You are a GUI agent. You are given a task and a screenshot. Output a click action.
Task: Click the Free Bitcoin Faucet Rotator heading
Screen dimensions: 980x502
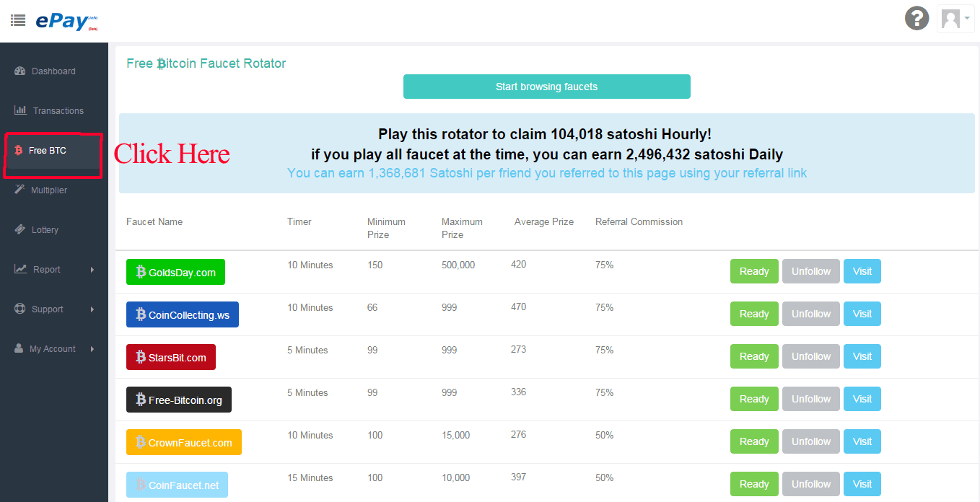pos(206,63)
